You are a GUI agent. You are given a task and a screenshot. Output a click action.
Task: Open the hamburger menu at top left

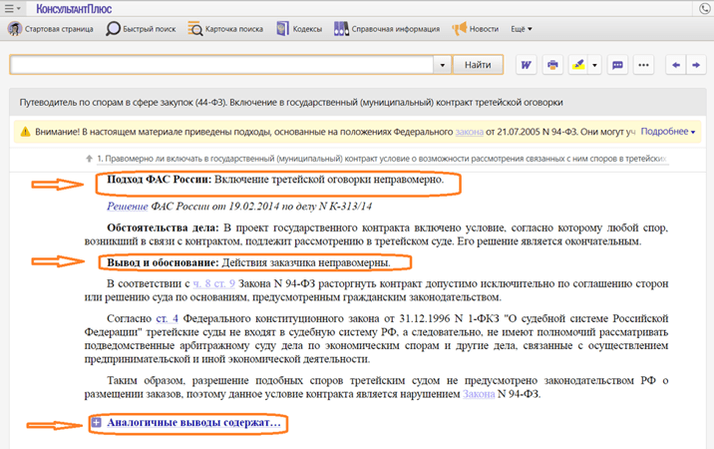coord(14,9)
